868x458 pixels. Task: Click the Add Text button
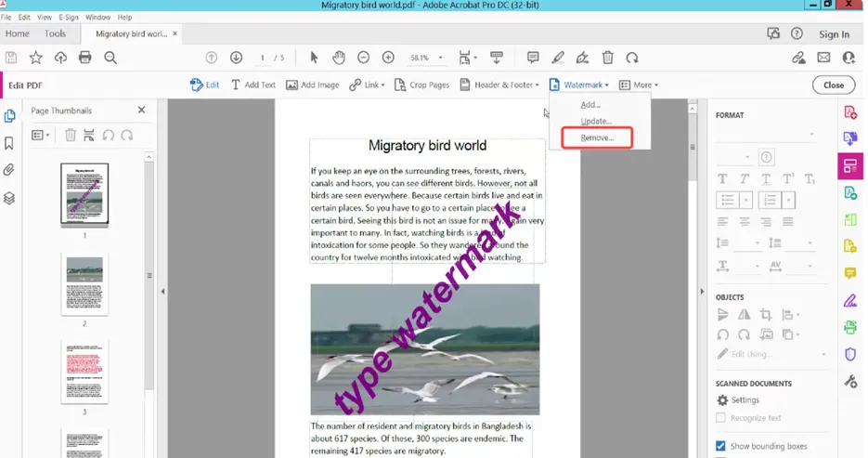253,85
